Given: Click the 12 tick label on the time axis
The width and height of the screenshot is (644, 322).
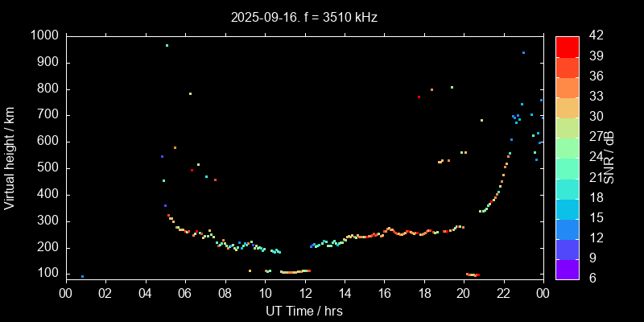Looking at the screenshot, I should (304, 293).
